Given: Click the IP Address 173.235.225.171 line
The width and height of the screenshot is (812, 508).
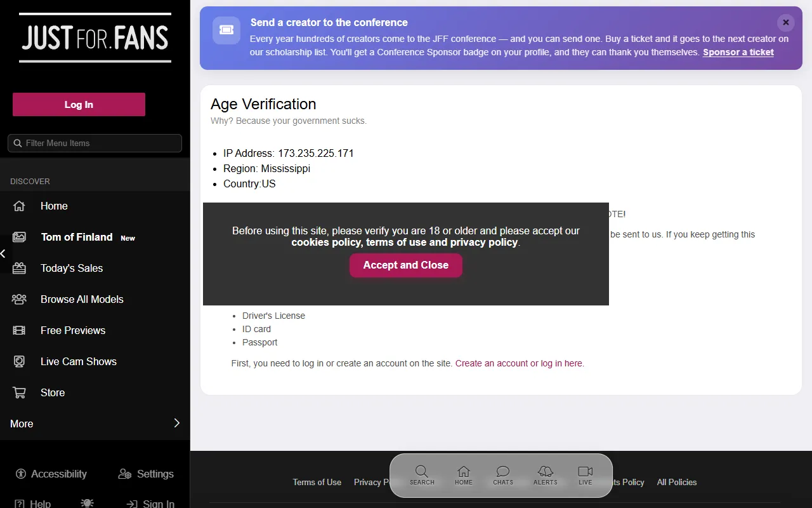Looking at the screenshot, I should click(289, 153).
